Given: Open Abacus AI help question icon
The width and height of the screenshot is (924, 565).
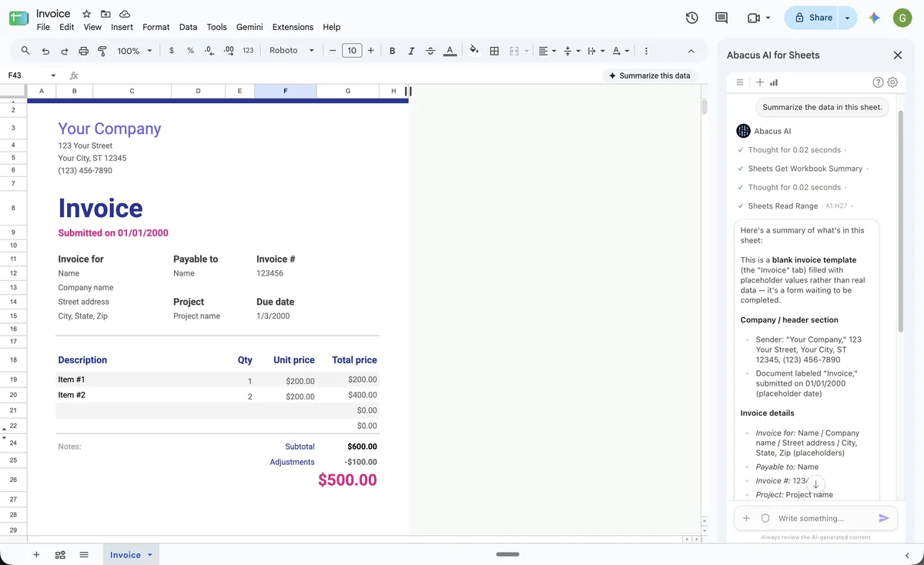Looking at the screenshot, I should pyautogui.click(x=878, y=82).
